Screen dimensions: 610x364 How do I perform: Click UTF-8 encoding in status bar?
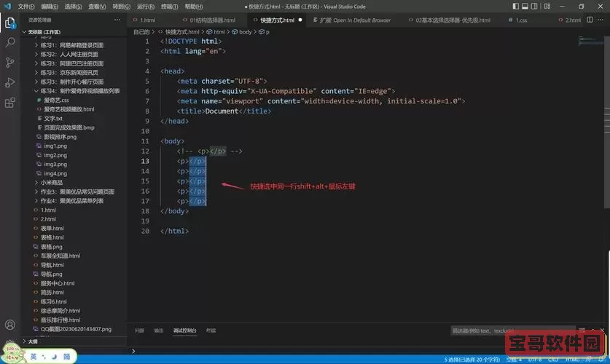(535, 360)
